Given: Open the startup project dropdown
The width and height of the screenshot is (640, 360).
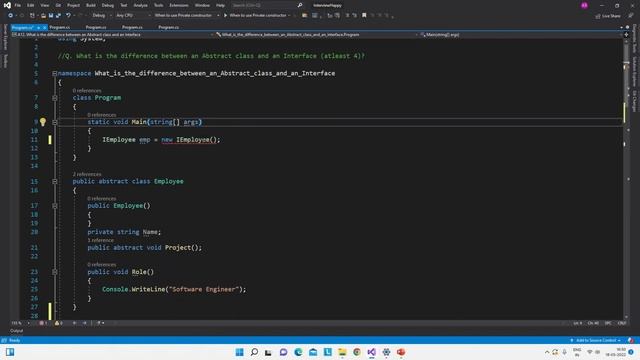Looking at the screenshot, I should [x=187, y=16].
